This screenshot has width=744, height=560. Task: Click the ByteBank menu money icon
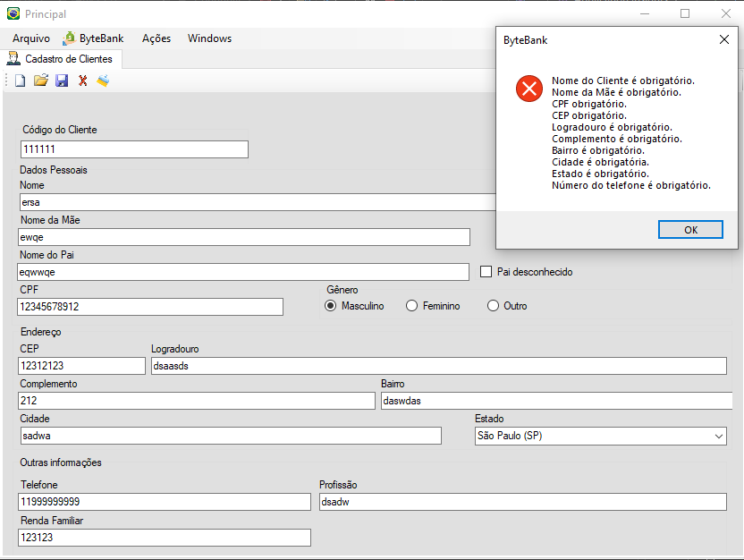[x=69, y=38]
